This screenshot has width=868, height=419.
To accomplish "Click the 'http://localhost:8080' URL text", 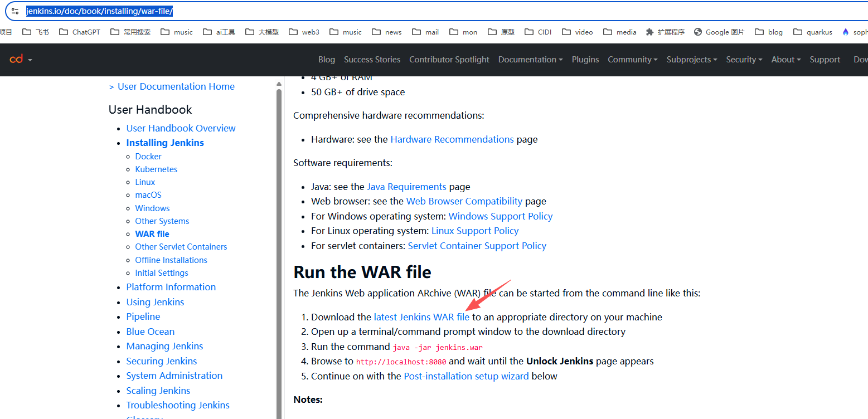I will pyautogui.click(x=401, y=362).
